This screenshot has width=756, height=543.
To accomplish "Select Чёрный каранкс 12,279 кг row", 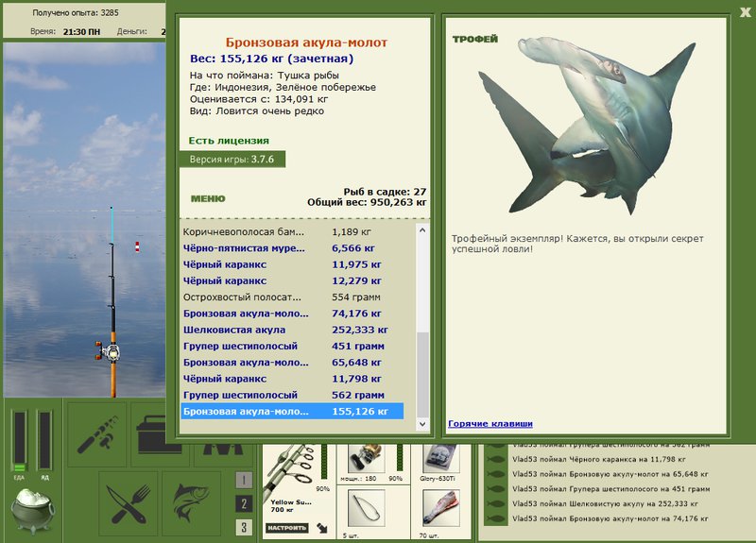I will click(292, 280).
